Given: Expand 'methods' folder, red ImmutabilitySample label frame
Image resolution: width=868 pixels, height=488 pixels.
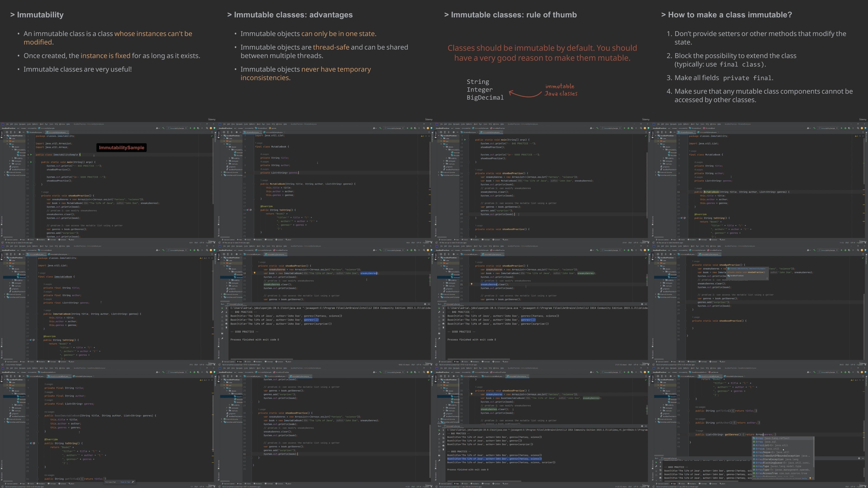Looking at the screenshot, I should click(x=10, y=164).
